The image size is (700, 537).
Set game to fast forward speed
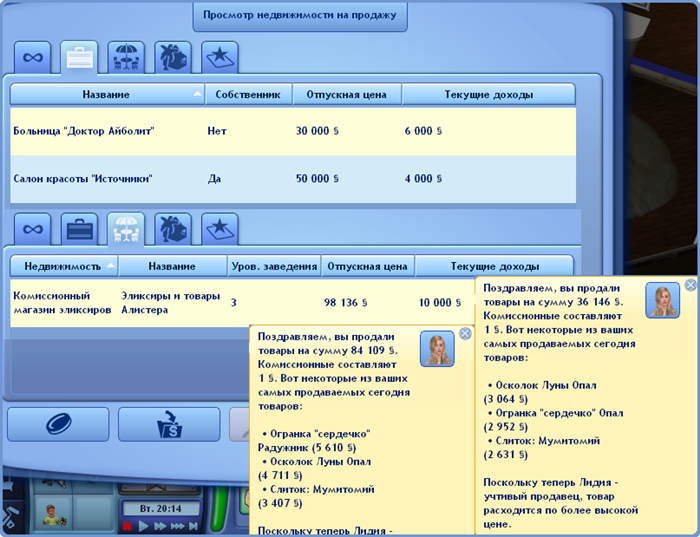click(x=160, y=526)
